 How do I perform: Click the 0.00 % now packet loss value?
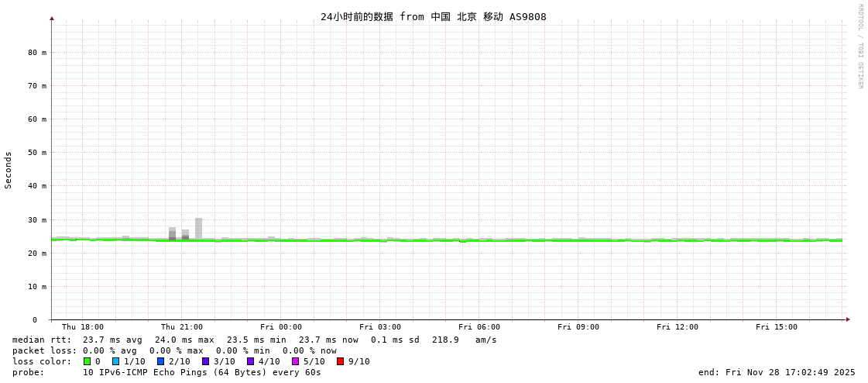pos(310,351)
